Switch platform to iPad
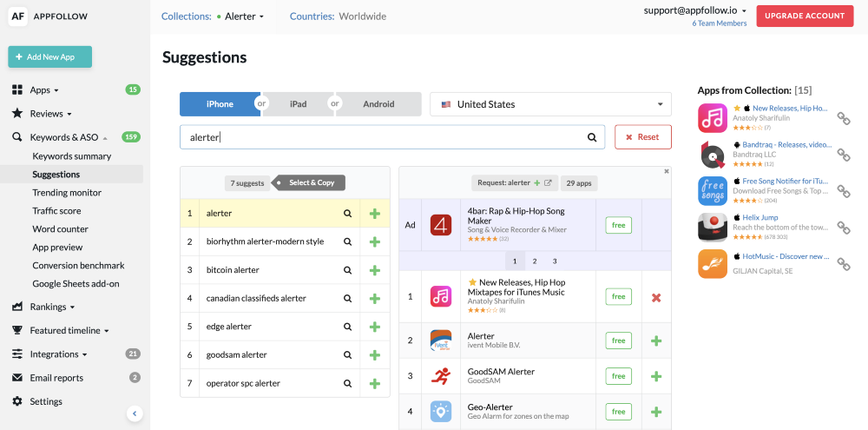 click(x=298, y=104)
